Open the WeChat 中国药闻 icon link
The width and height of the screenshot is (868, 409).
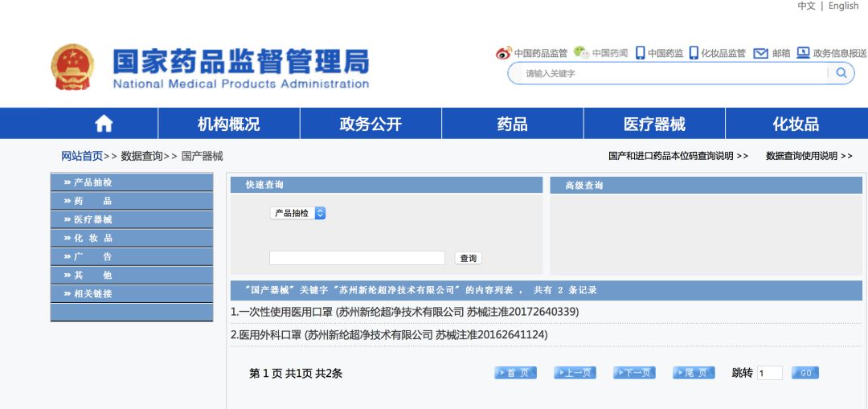(x=600, y=53)
